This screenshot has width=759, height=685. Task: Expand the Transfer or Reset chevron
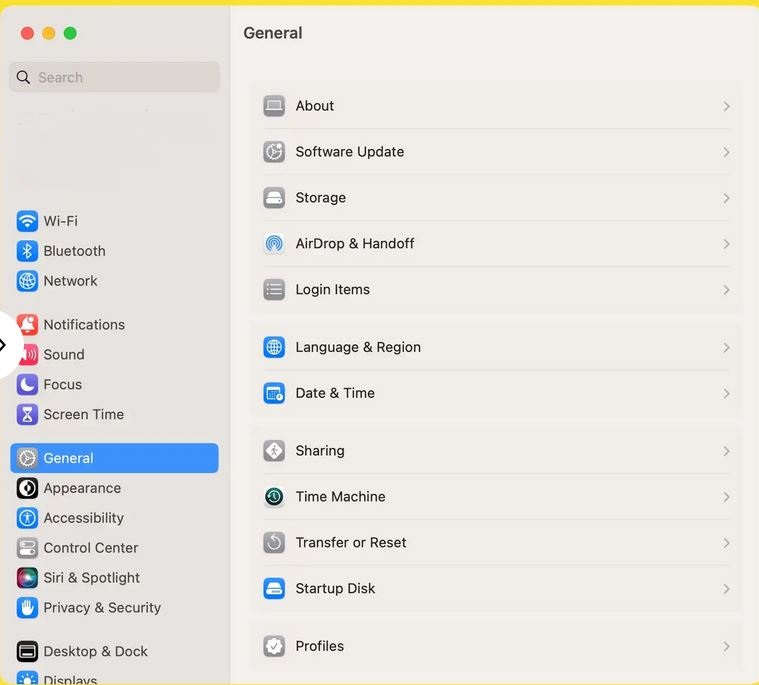click(x=726, y=543)
